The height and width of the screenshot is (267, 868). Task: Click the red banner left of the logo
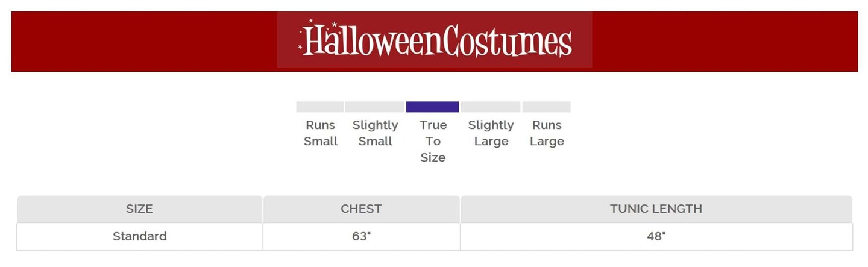tap(143, 41)
